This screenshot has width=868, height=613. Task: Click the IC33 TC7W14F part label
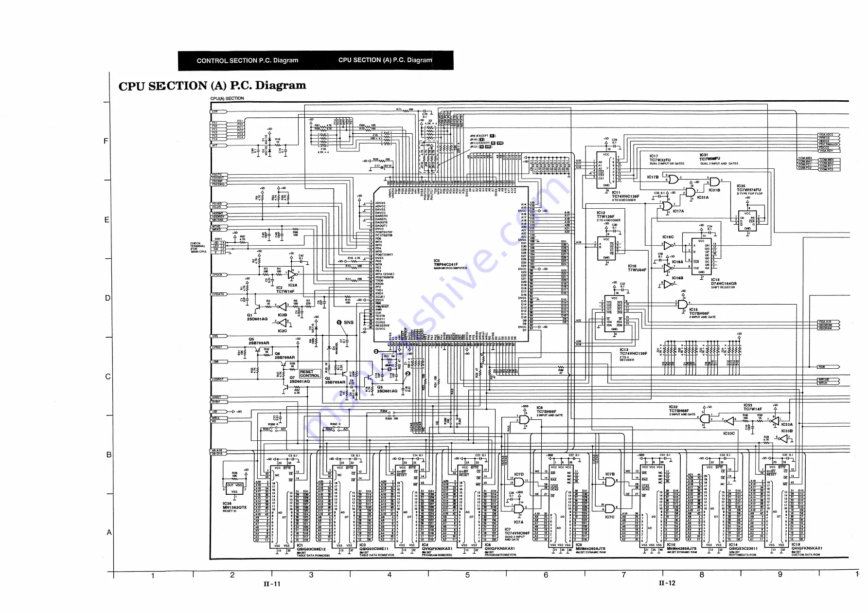coord(753,407)
